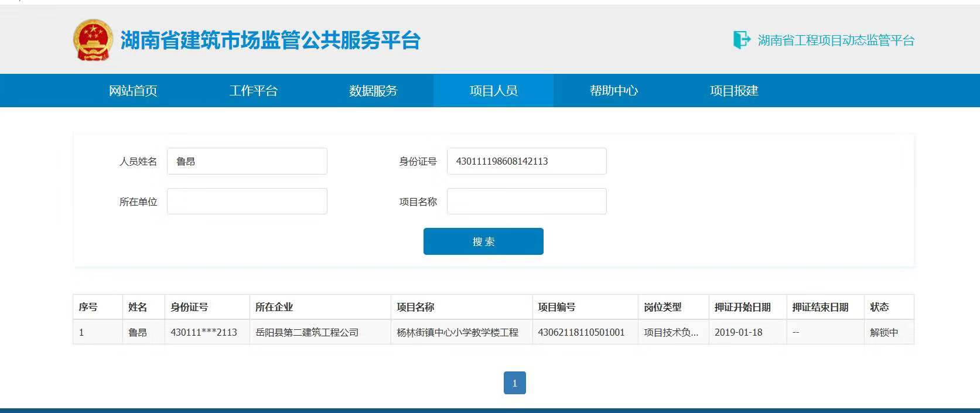This screenshot has height=413, width=980.
Task: Select 数据服务 in the navigation bar
Action: (373, 91)
